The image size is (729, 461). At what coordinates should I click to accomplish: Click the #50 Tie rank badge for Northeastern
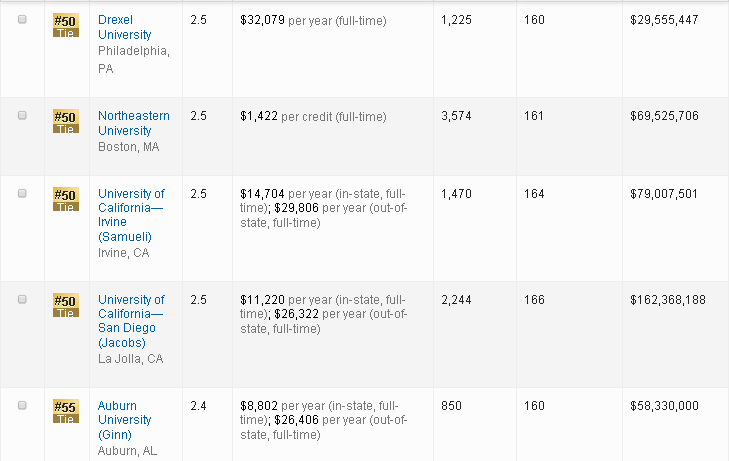(65, 122)
